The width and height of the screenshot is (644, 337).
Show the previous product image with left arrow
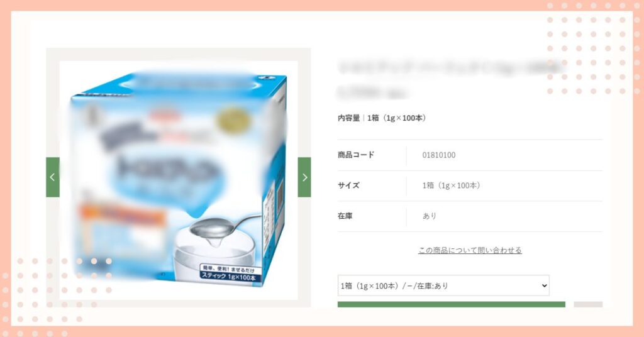(x=53, y=177)
